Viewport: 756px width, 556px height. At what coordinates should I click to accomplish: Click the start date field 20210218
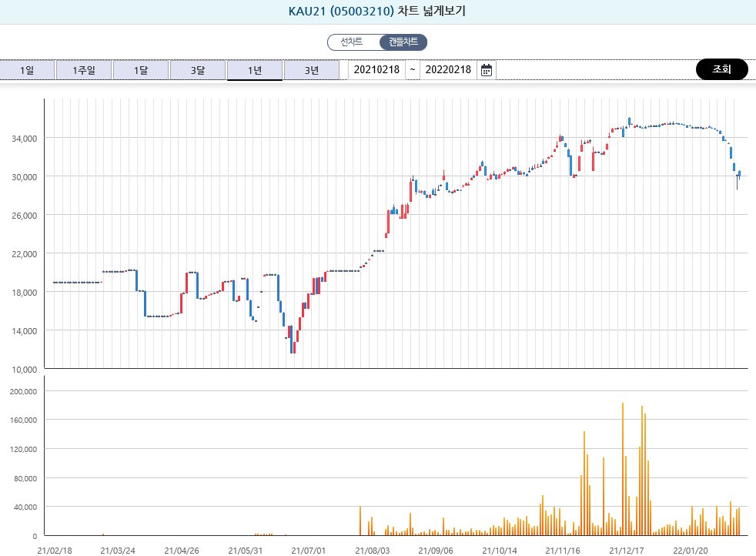pyautogui.click(x=376, y=70)
